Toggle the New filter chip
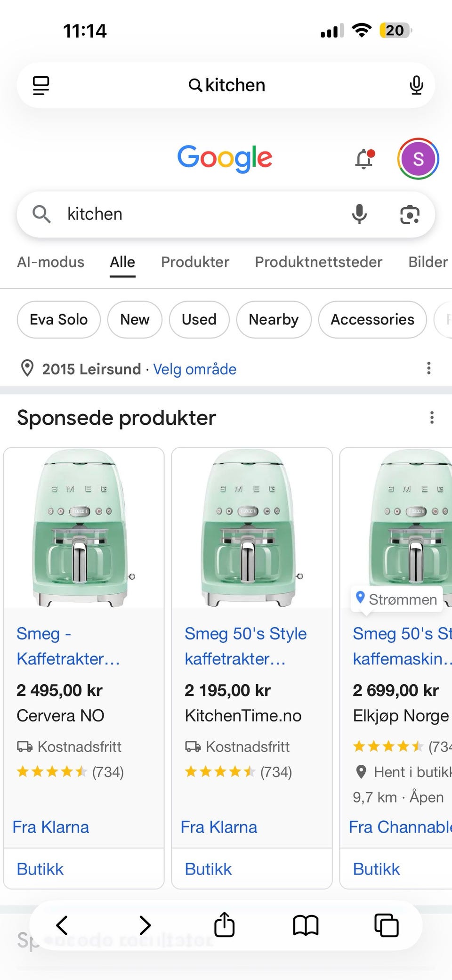This screenshot has width=452, height=980. click(x=135, y=320)
